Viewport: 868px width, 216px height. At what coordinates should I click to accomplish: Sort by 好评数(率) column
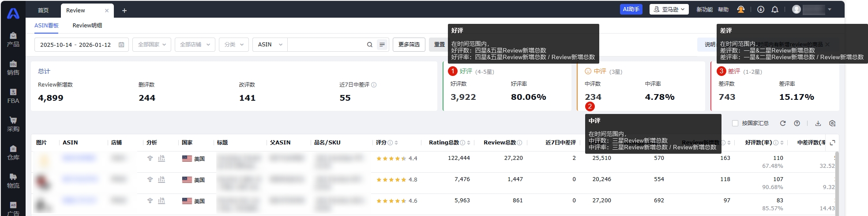pyautogui.click(x=782, y=143)
